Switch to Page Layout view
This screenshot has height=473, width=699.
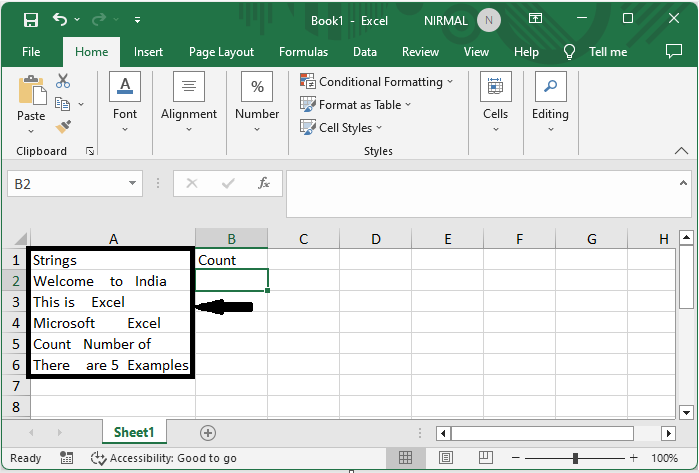(x=446, y=457)
